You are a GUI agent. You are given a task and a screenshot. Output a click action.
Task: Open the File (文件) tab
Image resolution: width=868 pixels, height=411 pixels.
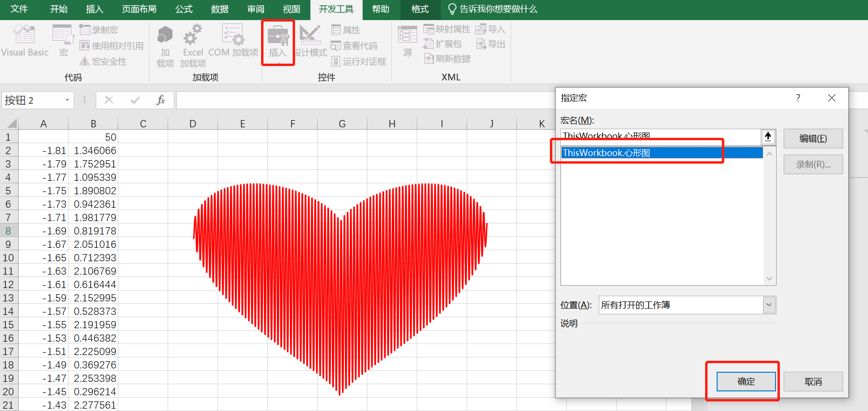tap(19, 9)
